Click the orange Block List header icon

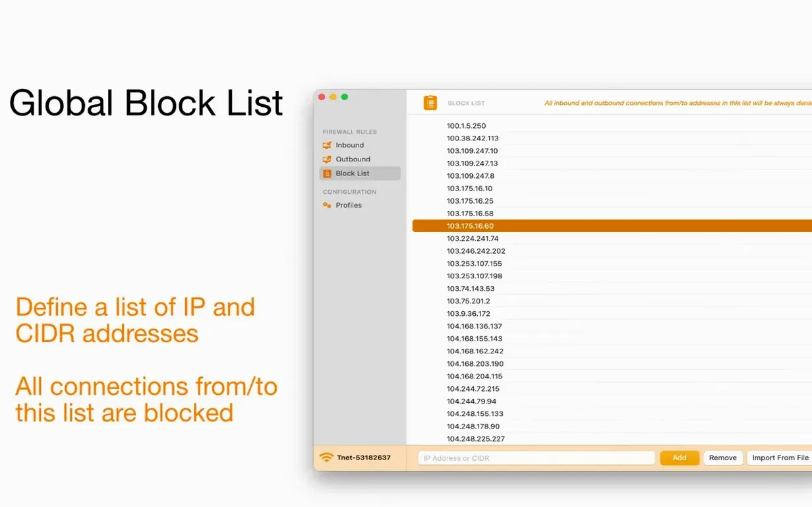pyautogui.click(x=430, y=103)
